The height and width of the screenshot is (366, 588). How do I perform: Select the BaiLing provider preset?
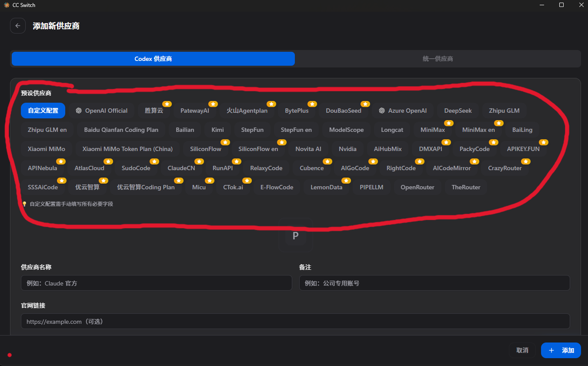522,130
